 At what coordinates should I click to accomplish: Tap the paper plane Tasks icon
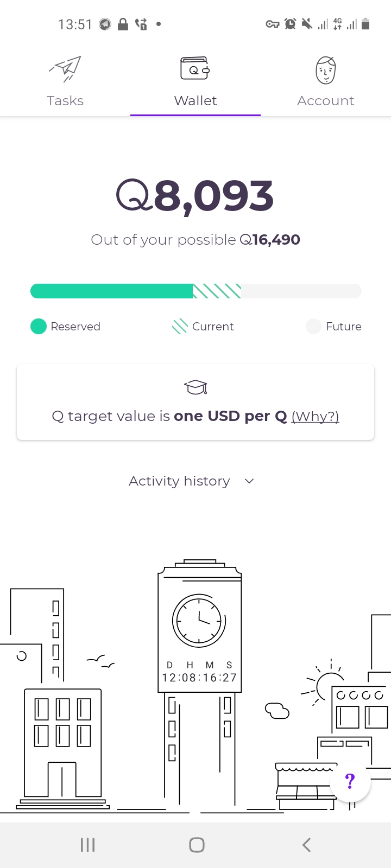(65, 69)
